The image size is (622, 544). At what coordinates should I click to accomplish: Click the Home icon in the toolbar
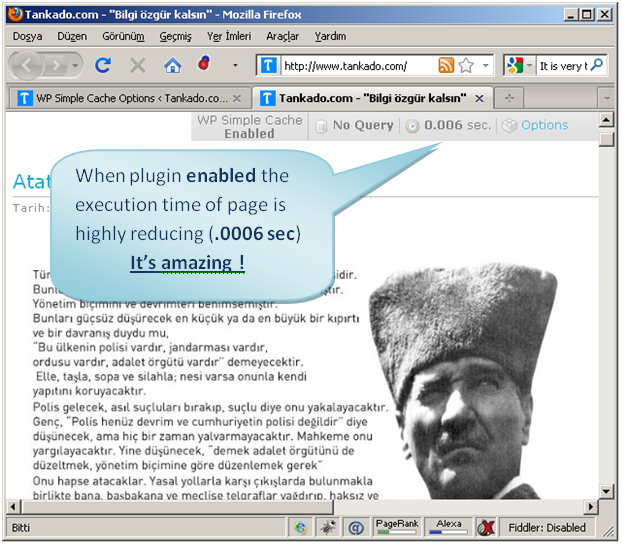[x=172, y=66]
